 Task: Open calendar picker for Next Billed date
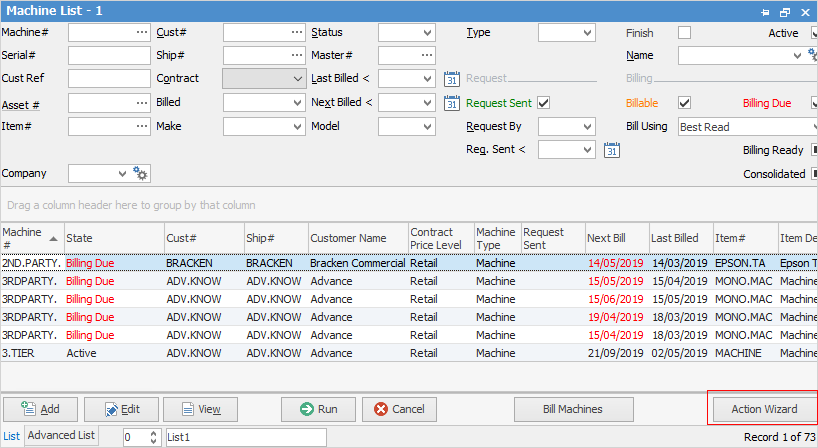451,103
